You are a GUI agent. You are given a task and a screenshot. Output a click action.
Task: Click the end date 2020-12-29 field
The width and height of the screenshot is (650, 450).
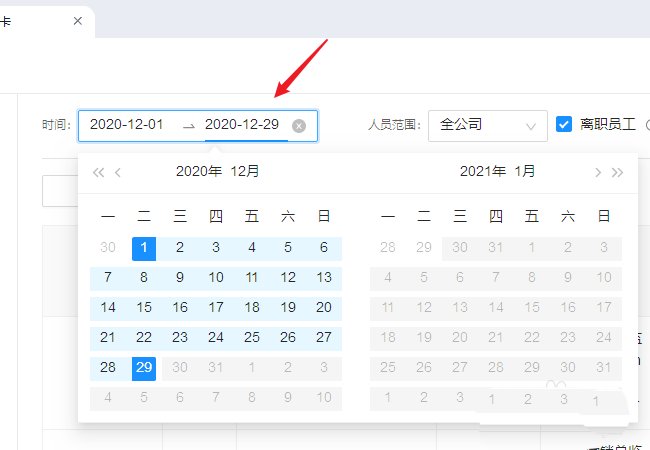point(242,125)
